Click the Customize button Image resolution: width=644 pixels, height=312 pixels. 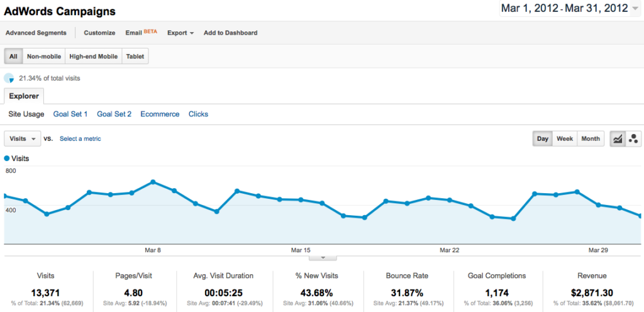(x=99, y=33)
